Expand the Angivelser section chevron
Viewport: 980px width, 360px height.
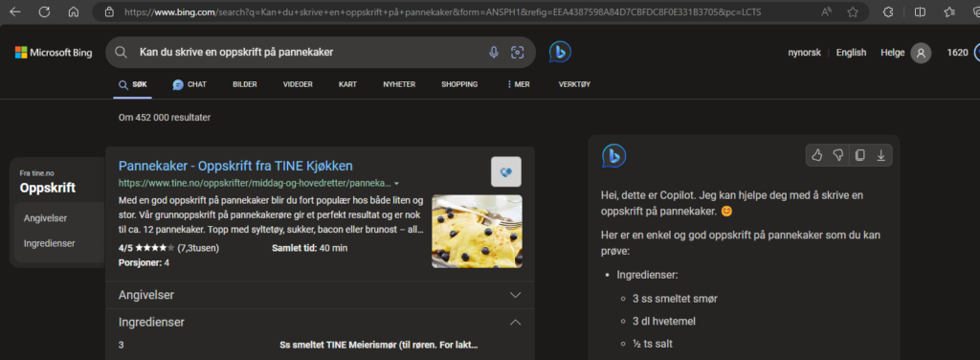click(515, 295)
